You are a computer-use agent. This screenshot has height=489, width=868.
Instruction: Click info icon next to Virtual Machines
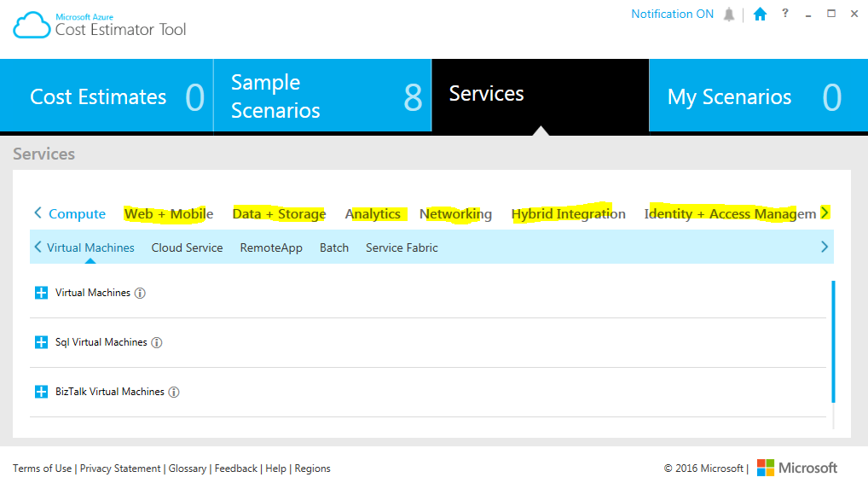click(x=140, y=293)
